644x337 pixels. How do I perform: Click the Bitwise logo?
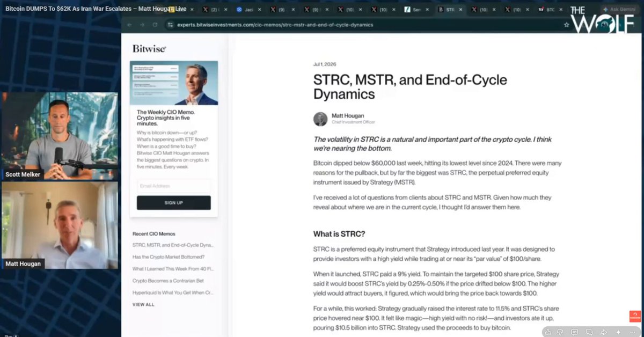[149, 48]
